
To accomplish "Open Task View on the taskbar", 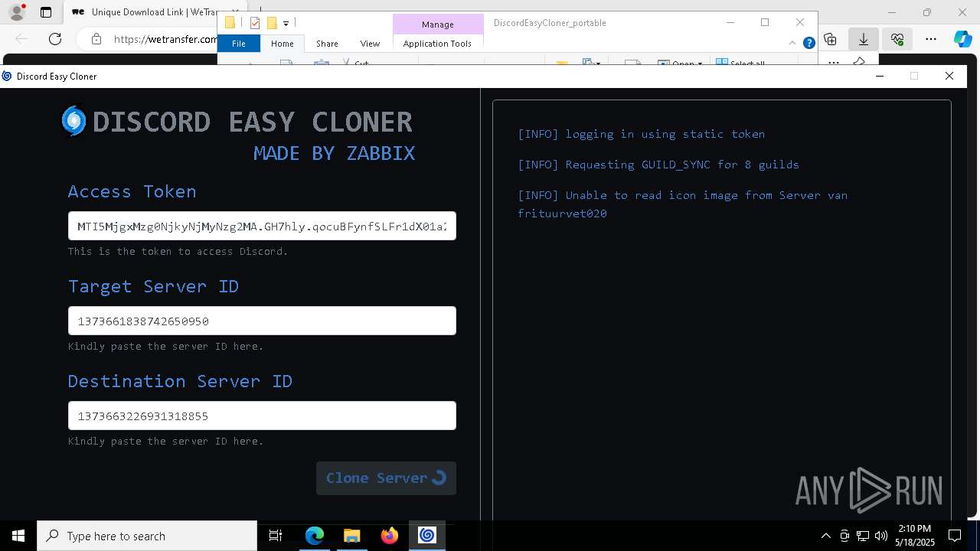I will 276,536.
